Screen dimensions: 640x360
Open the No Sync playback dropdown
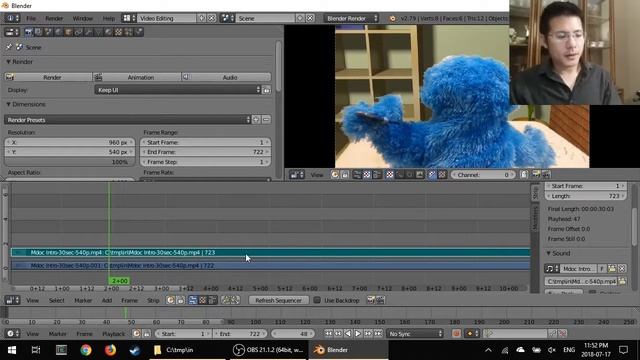click(415, 333)
